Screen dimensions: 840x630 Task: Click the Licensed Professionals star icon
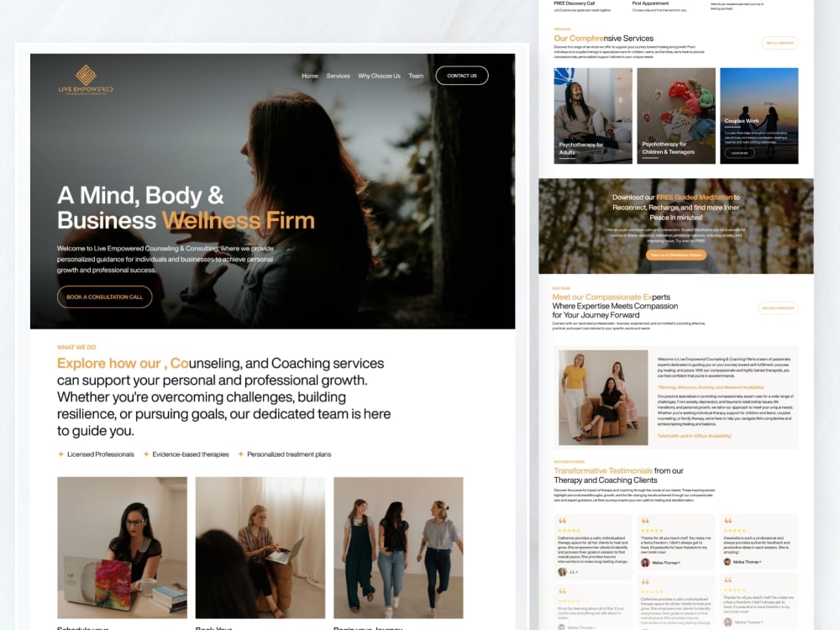coord(60,454)
